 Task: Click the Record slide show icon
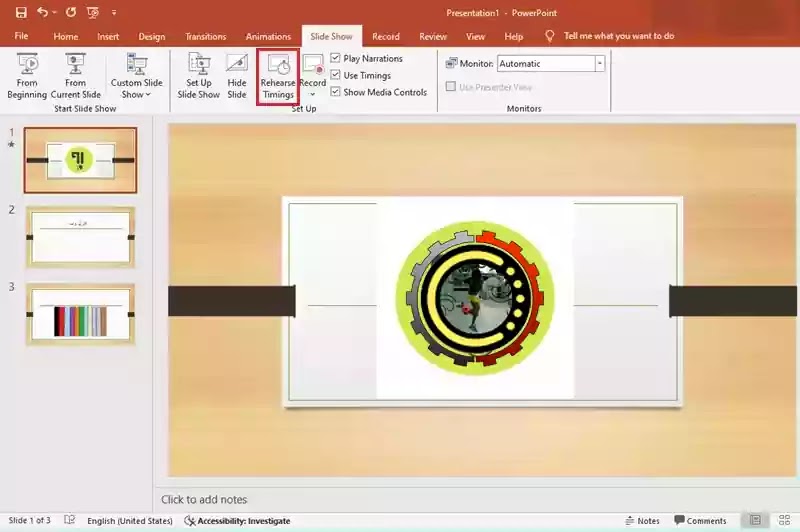coord(313,64)
